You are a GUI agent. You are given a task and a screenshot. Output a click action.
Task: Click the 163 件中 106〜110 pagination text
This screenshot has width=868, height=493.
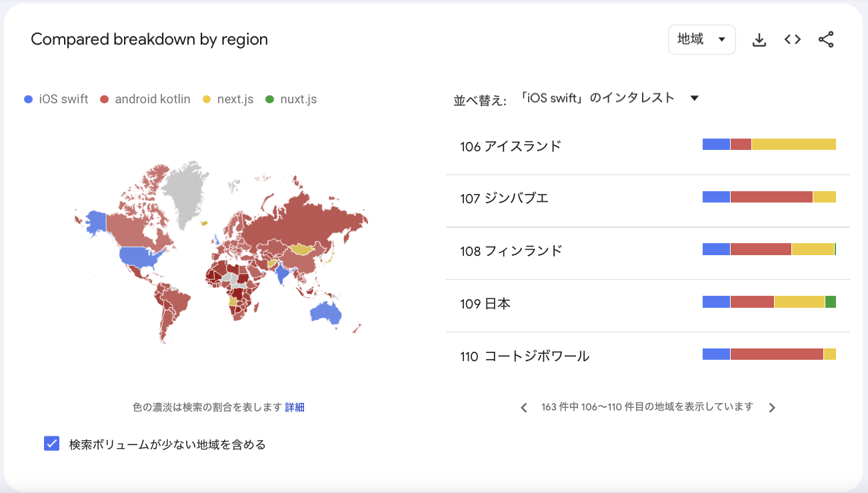point(647,407)
